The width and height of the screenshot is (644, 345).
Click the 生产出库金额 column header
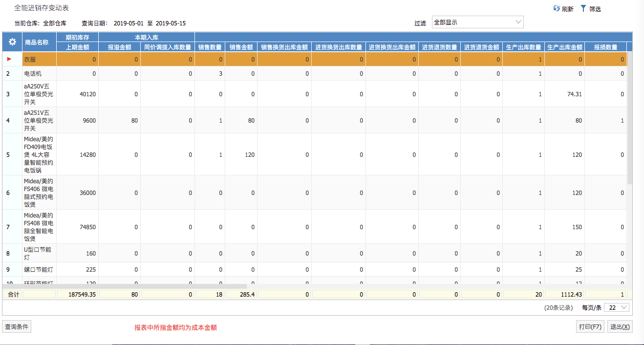pyautogui.click(x=565, y=47)
